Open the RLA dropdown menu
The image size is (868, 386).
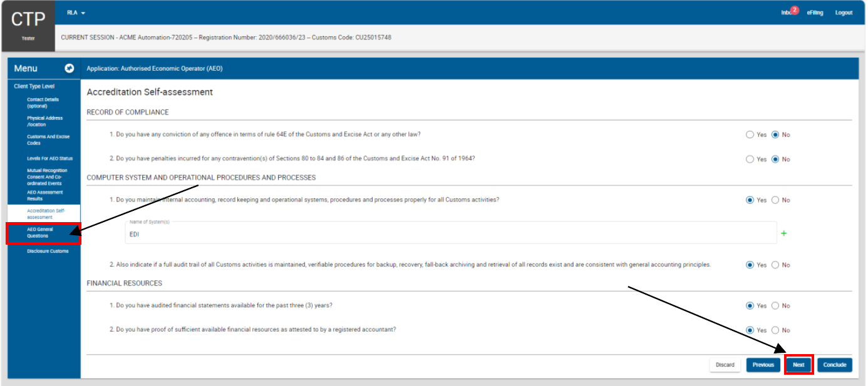pyautogui.click(x=75, y=13)
